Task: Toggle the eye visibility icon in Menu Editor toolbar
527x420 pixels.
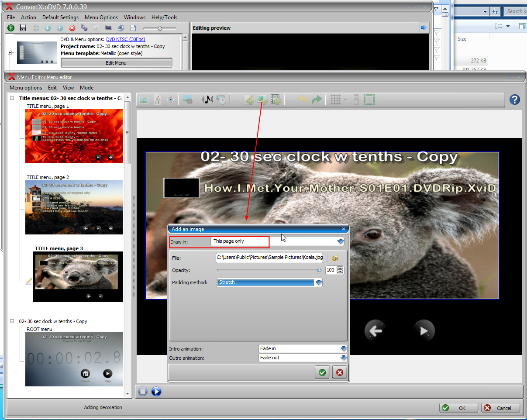Action: coord(171,100)
